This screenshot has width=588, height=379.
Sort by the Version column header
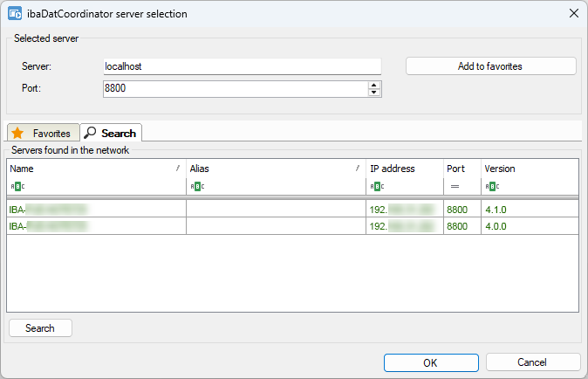coord(530,169)
